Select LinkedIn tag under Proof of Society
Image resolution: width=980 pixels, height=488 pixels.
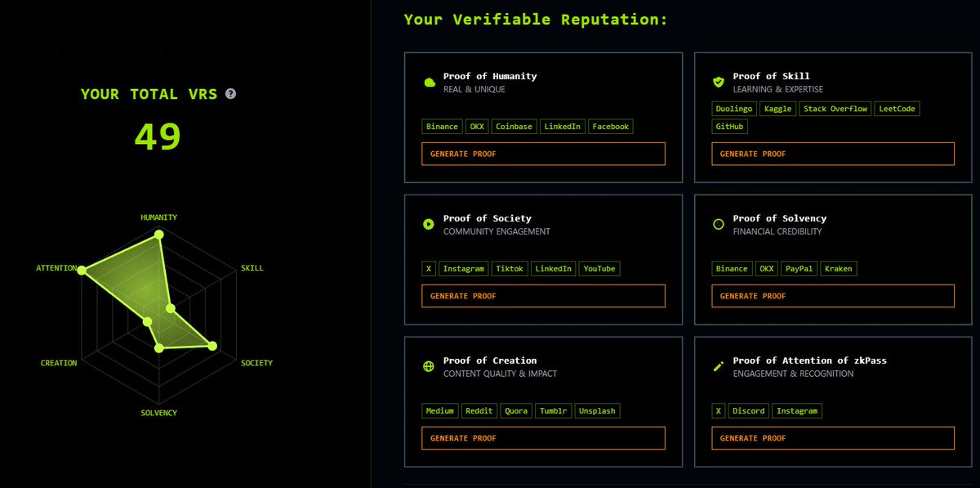[x=554, y=269]
